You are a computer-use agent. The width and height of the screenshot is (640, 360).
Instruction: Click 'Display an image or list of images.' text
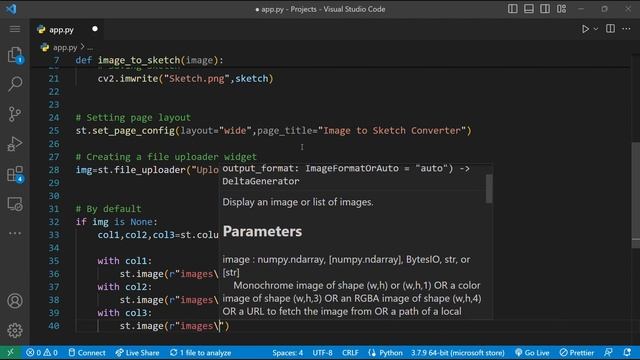298,202
